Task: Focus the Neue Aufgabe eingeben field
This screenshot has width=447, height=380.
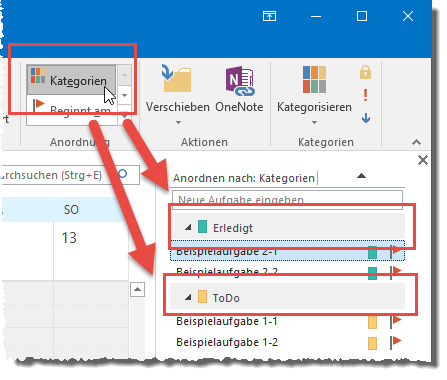Action: point(287,200)
